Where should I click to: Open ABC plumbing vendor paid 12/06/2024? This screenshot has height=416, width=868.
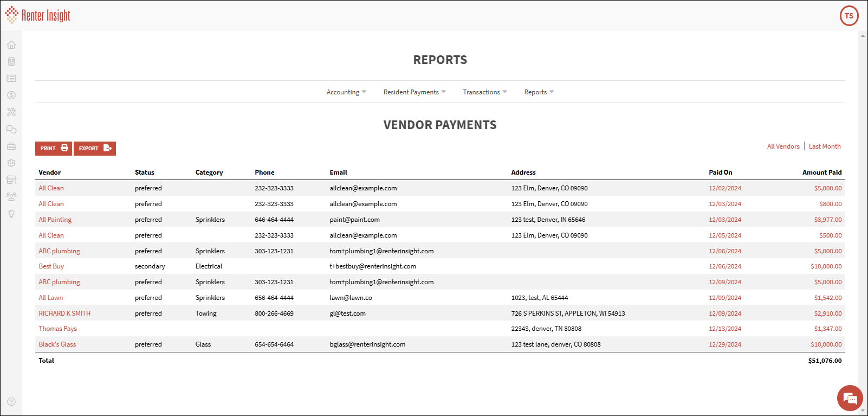coord(59,251)
